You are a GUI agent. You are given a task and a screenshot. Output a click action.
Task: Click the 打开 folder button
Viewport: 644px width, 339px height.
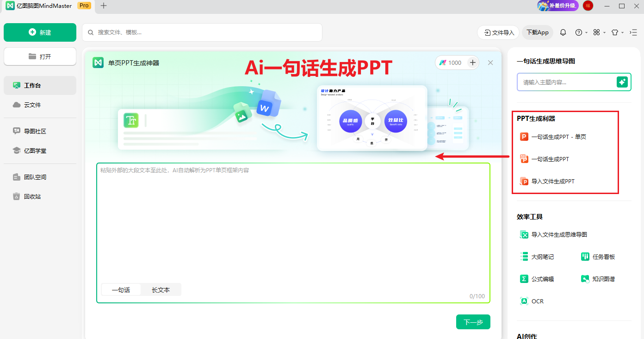point(40,56)
